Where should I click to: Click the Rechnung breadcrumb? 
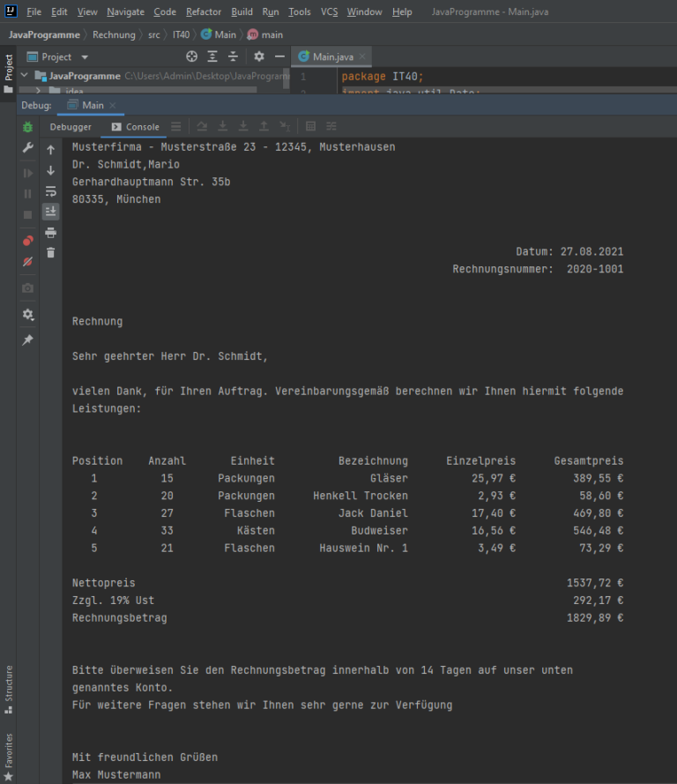click(x=115, y=34)
